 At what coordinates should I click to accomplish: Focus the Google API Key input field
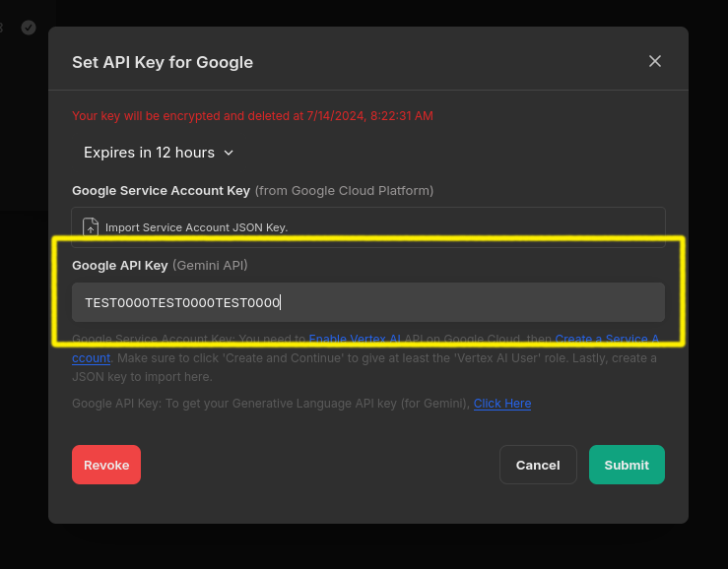tap(367, 302)
